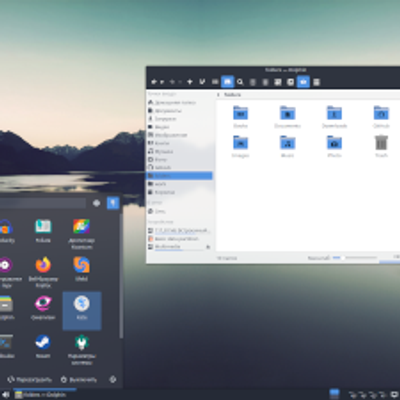The height and width of the screenshot is (400, 400).
Task: Open more session options icon in launcher footer
Action: tap(113, 379)
